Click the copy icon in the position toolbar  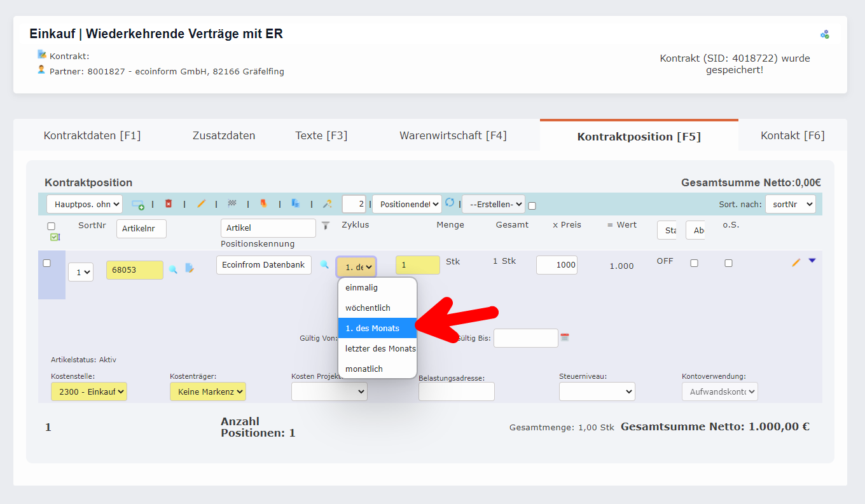[x=294, y=205]
